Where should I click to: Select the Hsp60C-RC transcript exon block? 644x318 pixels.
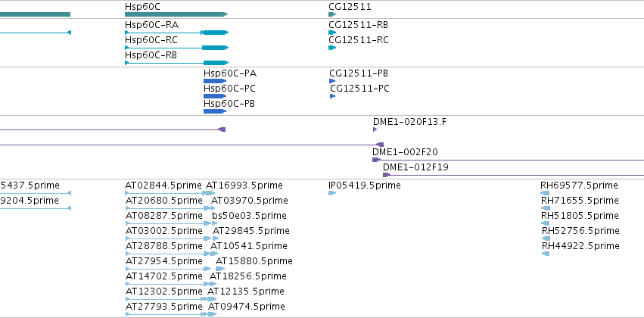pos(215,48)
